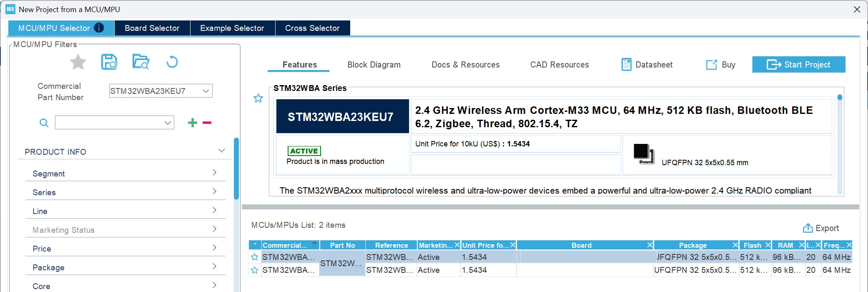Click the MX application logo in title bar
Viewport: 868px width, 292px height.
click(x=10, y=9)
